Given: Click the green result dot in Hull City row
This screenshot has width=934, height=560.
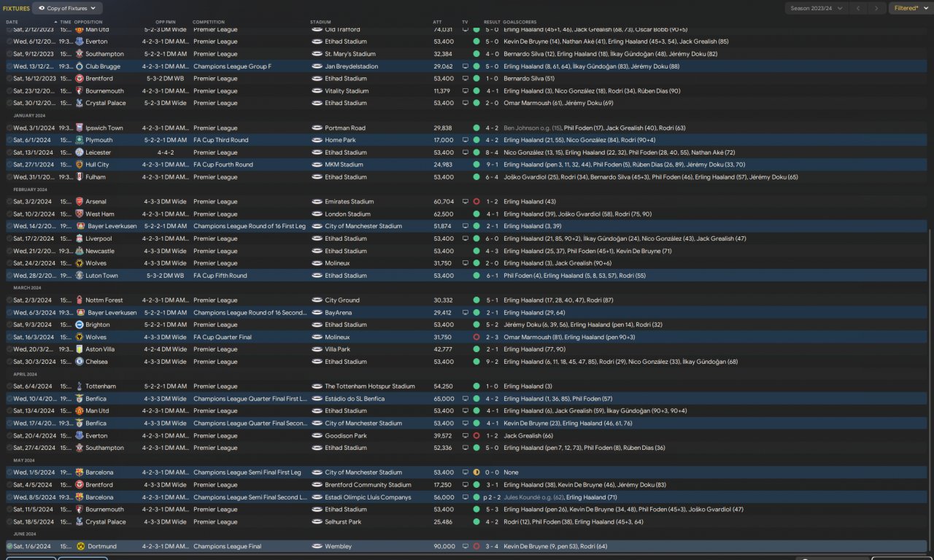Looking at the screenshot, I should (x=476, y=165).
